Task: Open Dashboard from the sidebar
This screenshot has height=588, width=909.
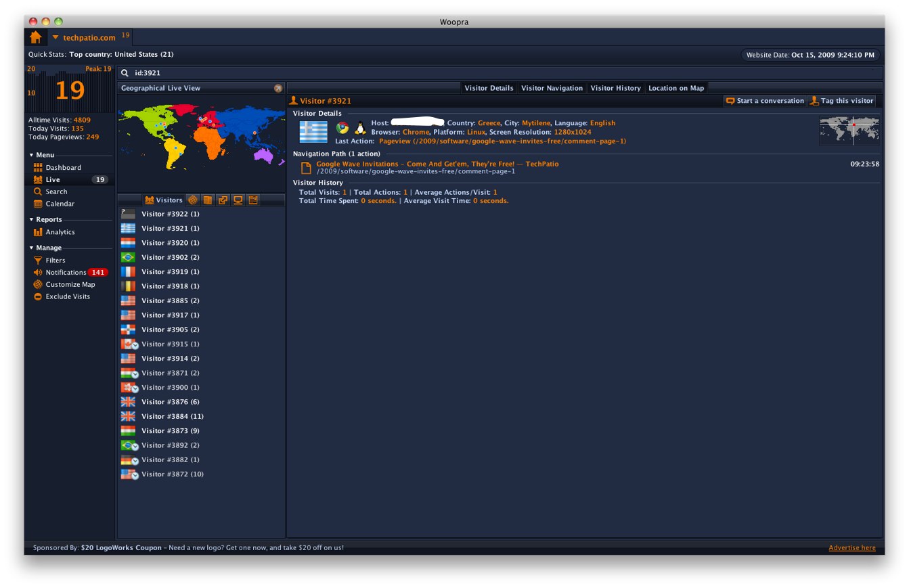Action: (63, 168)
